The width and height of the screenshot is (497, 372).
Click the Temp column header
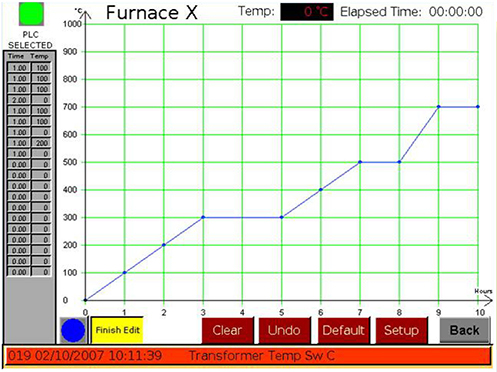point(39,56)
